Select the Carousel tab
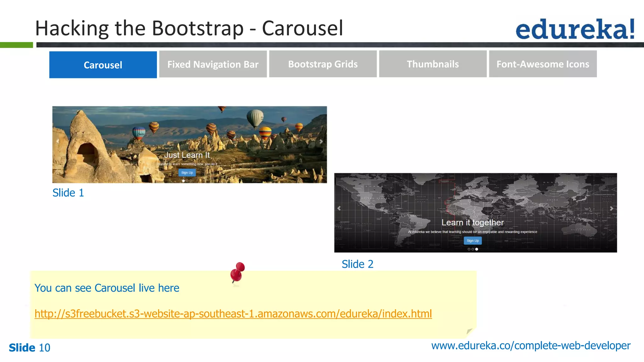 click(103, 65)
